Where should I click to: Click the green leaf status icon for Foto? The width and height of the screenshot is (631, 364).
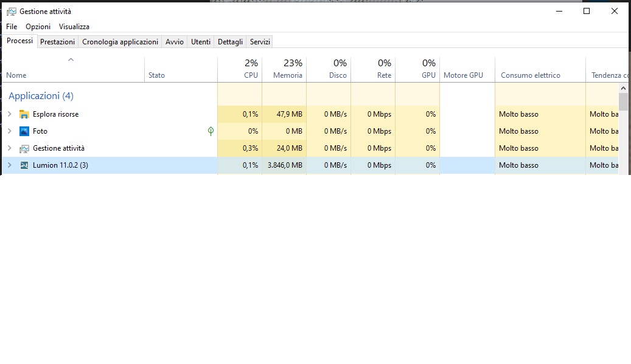pyautogui.click(x=211, y=131)
